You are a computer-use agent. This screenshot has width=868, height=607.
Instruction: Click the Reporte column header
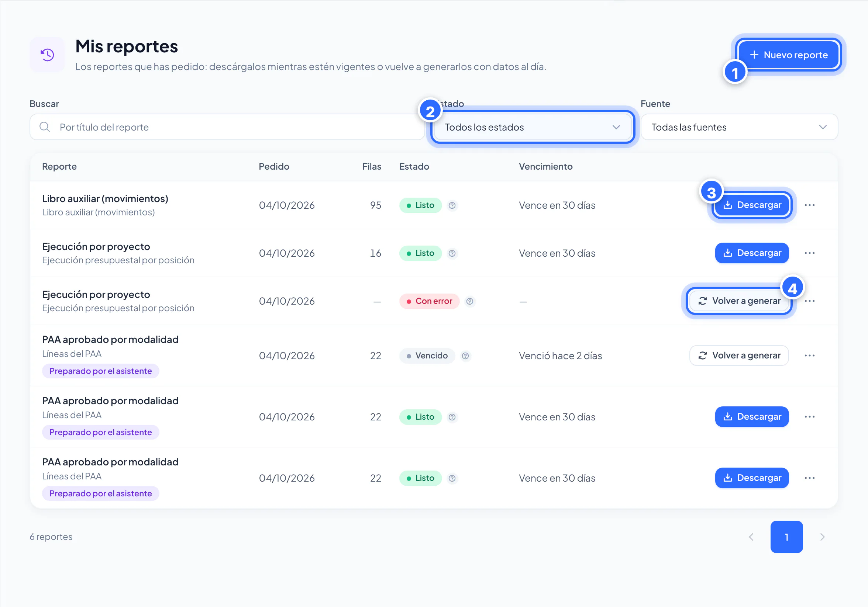coord(59,166)
